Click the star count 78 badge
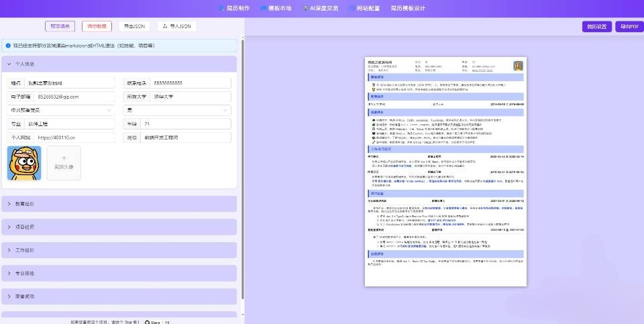644x324 pixels. pos(167,323)
